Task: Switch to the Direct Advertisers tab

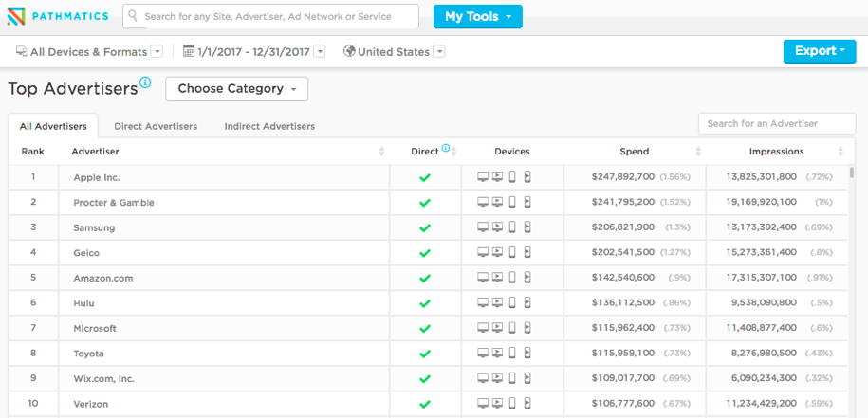Action: point(156,126)
